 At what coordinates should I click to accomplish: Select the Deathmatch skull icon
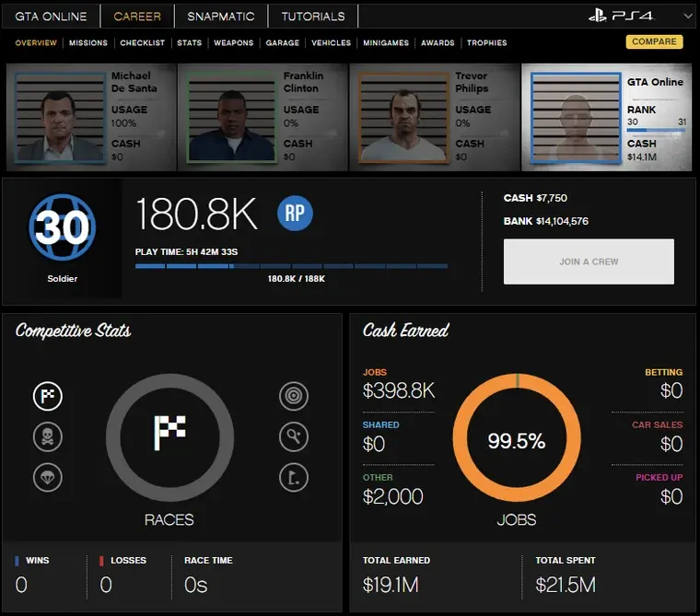point(48,436)
